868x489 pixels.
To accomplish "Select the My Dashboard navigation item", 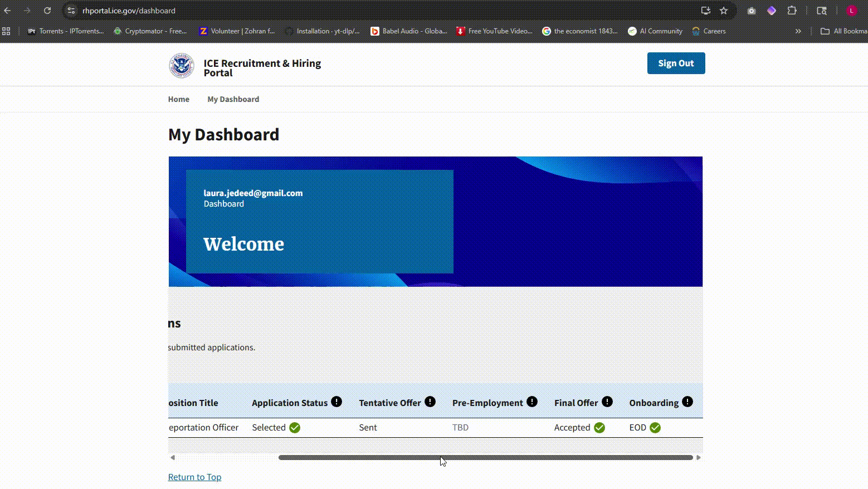I will tap(233, 99).
